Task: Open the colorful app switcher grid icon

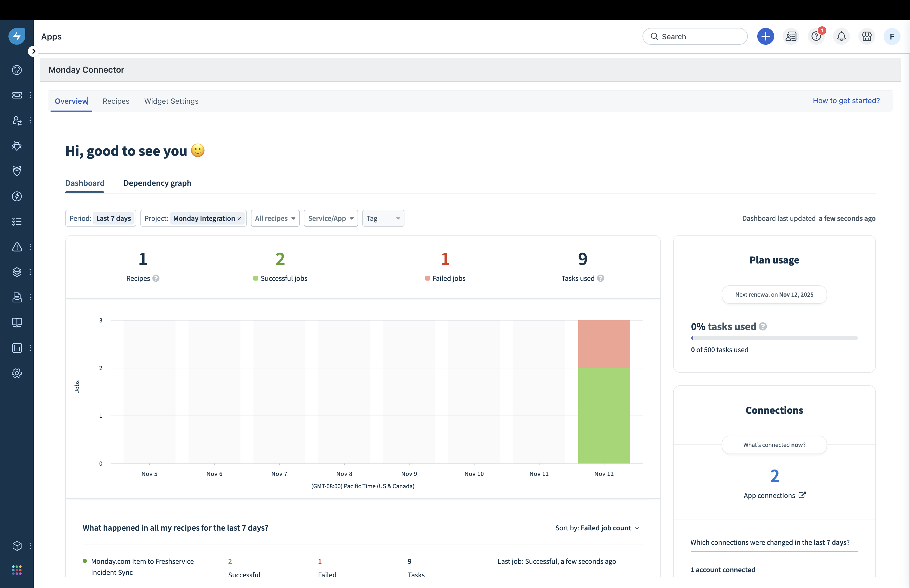Action: coord(17,570)
